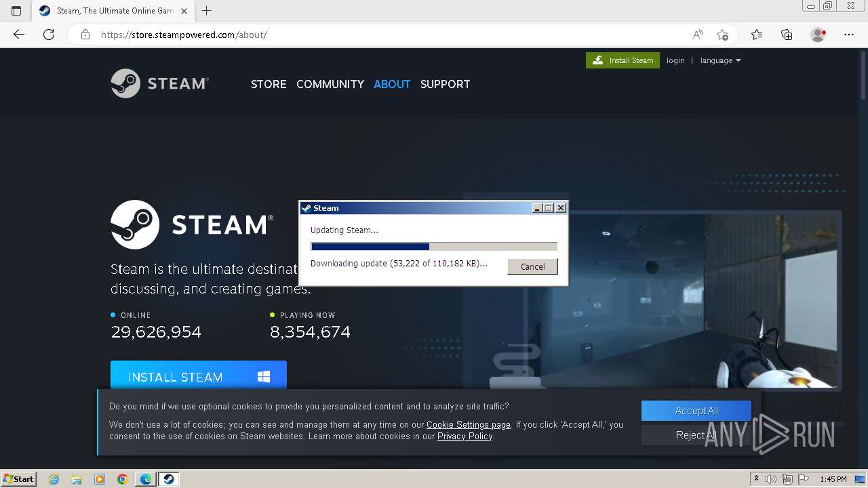Click the online count 29,626,954
The image size is (868, 488).
156,332
